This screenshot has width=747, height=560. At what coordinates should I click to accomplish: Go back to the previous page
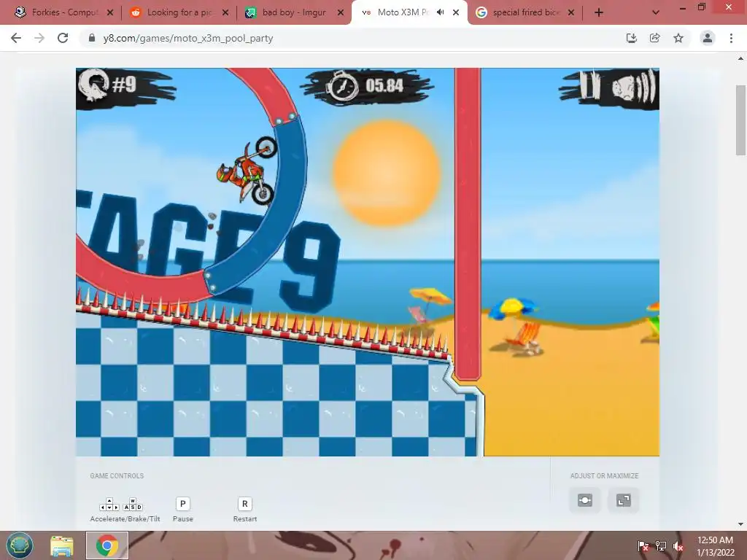coord(16,38)
